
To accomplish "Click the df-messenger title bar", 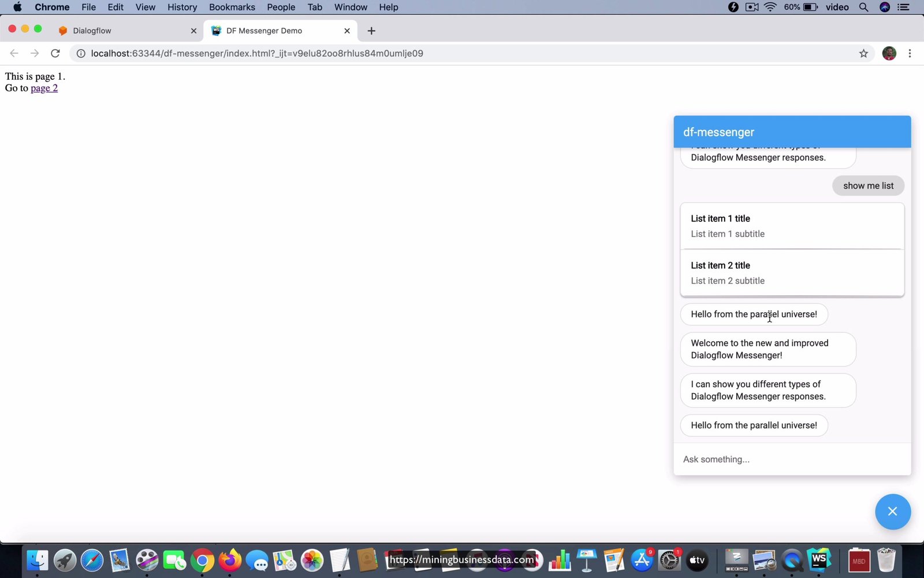I will [792, 132].
